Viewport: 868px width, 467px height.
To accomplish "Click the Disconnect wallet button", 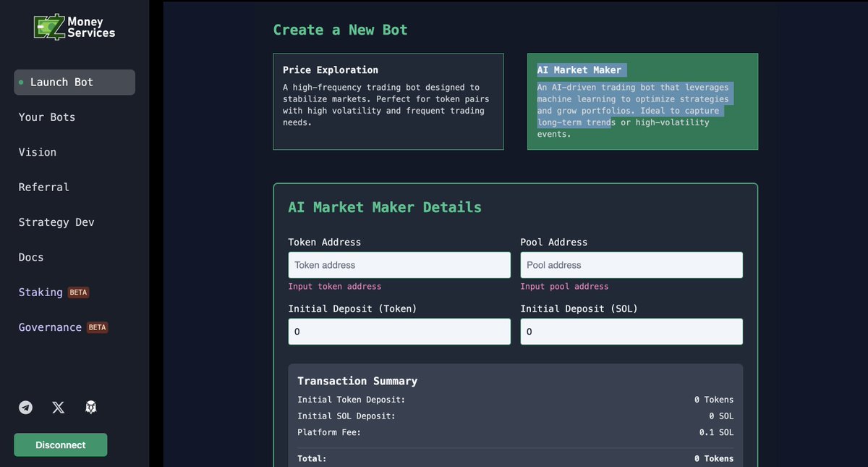I will 60,445.
